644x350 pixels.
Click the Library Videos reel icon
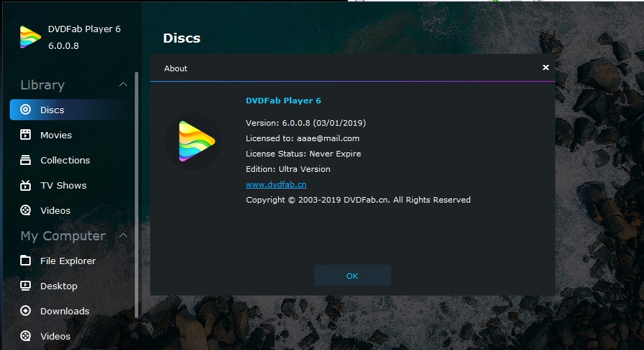coord(25,210)
